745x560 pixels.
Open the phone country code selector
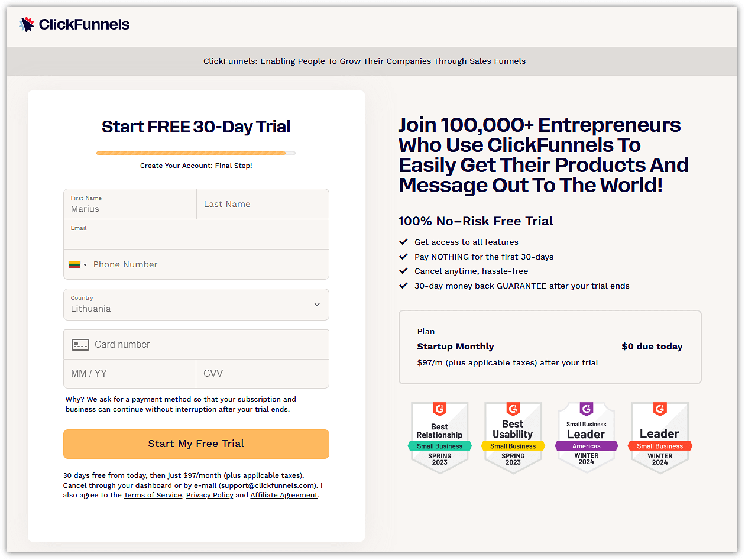[x=77, y=264]
